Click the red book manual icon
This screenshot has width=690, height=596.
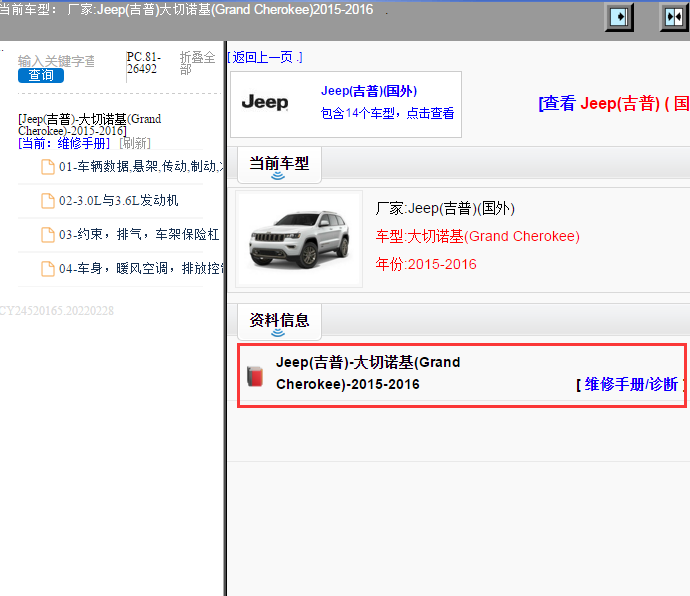(255, 377)
